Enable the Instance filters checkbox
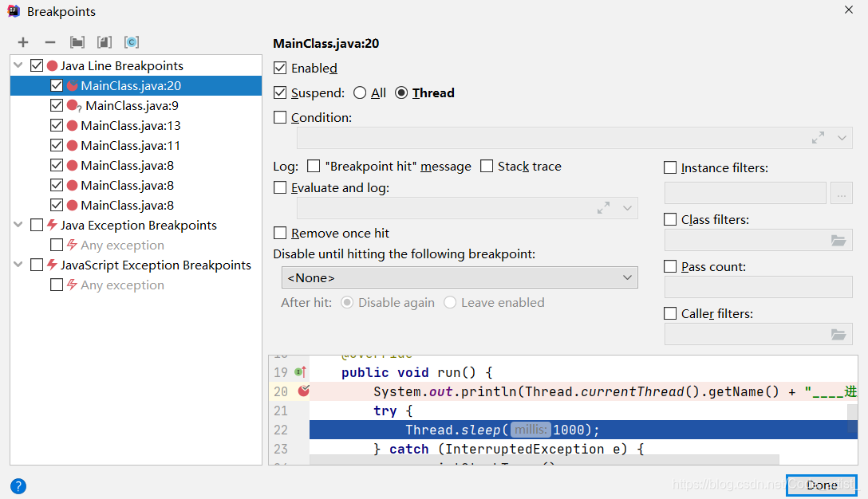 [670, 167]
